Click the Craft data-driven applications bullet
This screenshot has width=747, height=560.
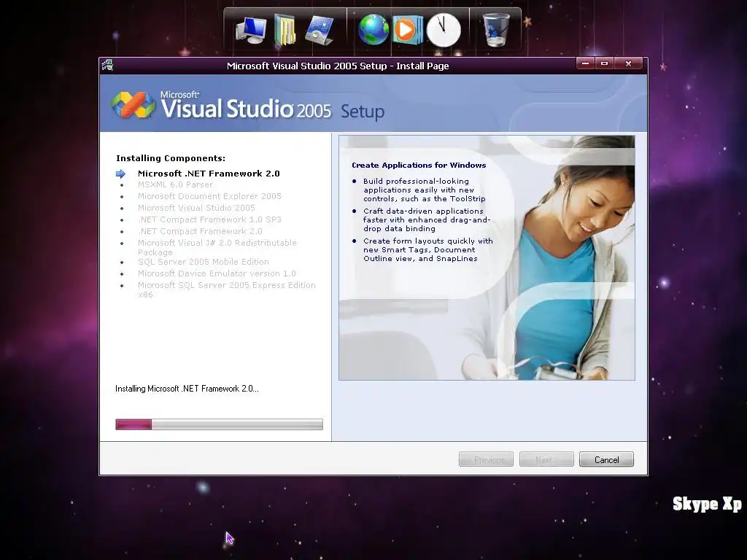(426, 219)
